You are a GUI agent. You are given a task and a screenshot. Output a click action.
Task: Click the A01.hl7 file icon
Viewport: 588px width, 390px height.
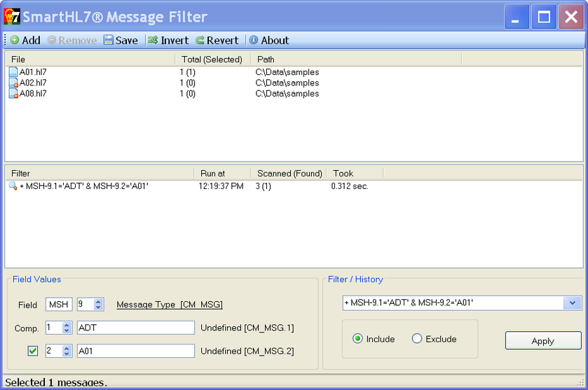tap(13, 72)
